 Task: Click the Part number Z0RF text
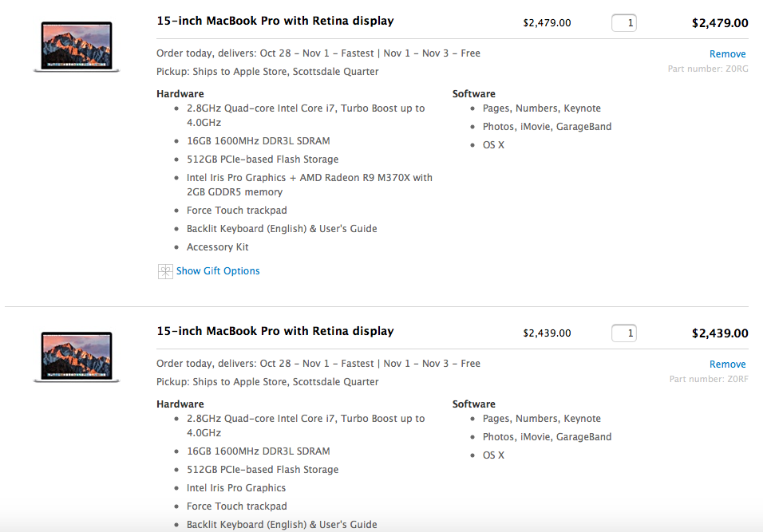tap(708, 380)
